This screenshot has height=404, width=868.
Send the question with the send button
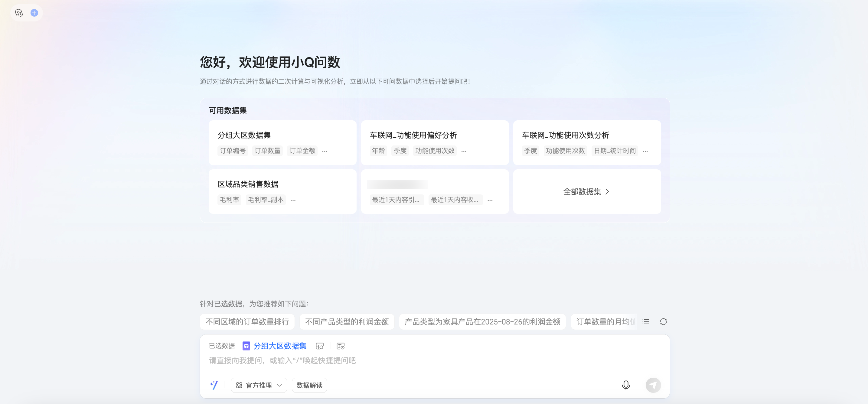653,385
